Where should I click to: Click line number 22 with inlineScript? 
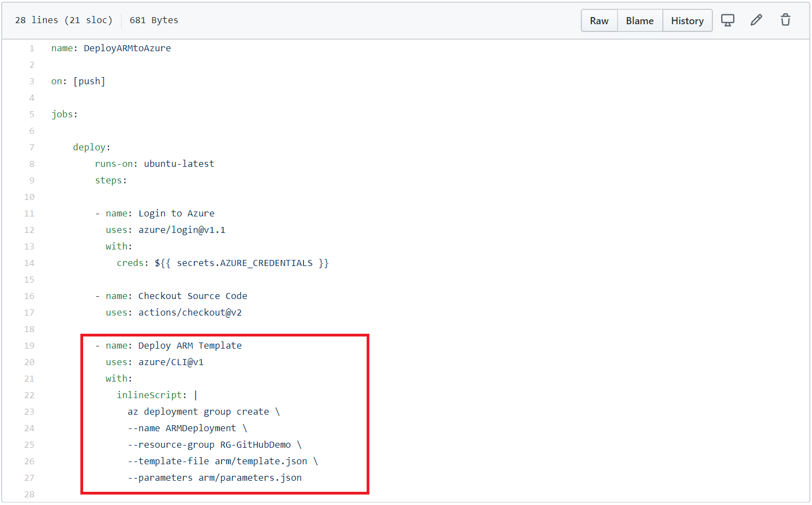pos(29,395)
